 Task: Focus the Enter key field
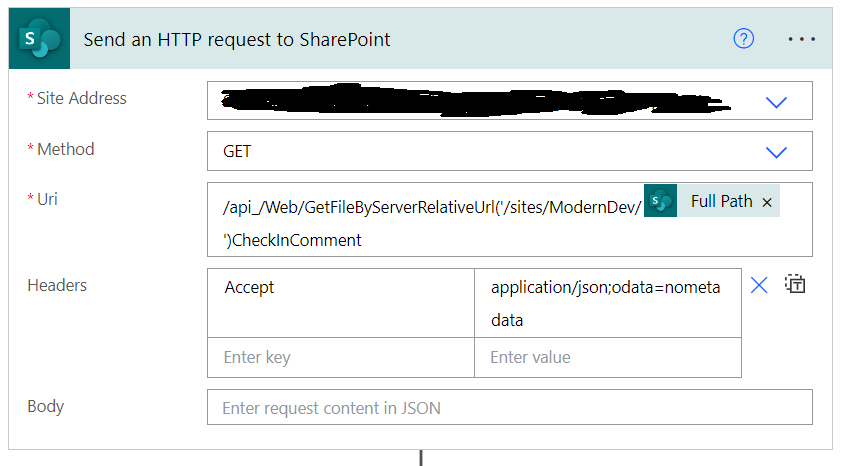(x=340, y=357)
